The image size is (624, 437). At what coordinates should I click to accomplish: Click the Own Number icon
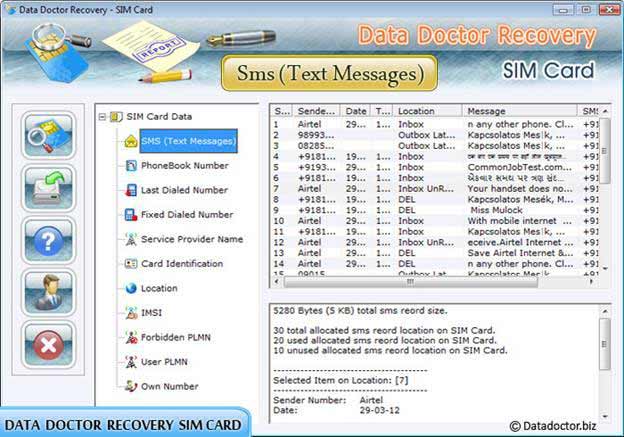point(131,386)
